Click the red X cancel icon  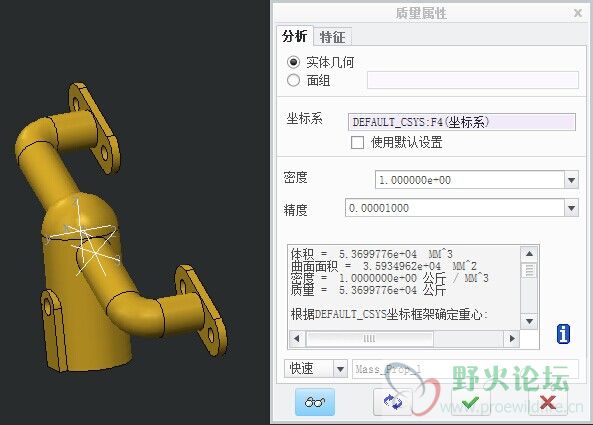point(548,402)
